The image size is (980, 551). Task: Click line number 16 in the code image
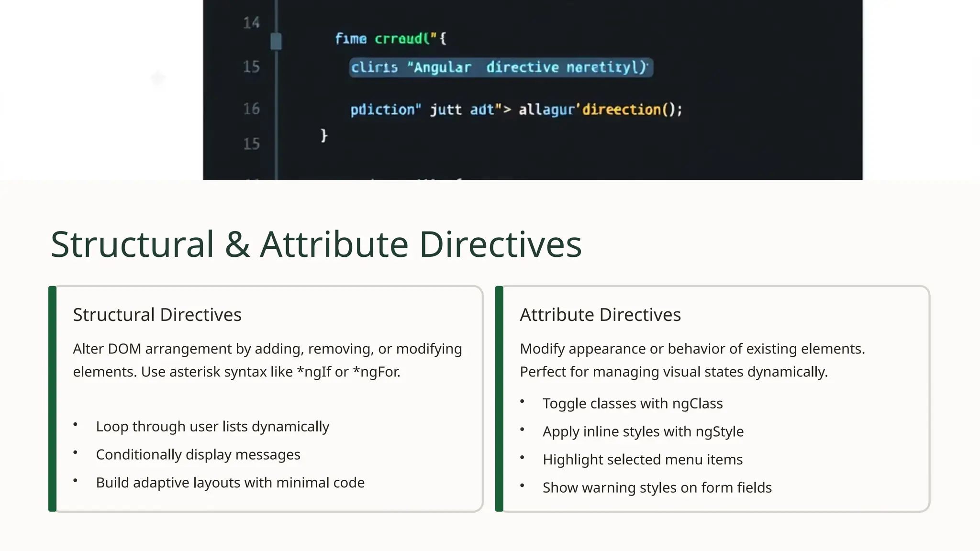pyautogui.click(x=251, y=109)
